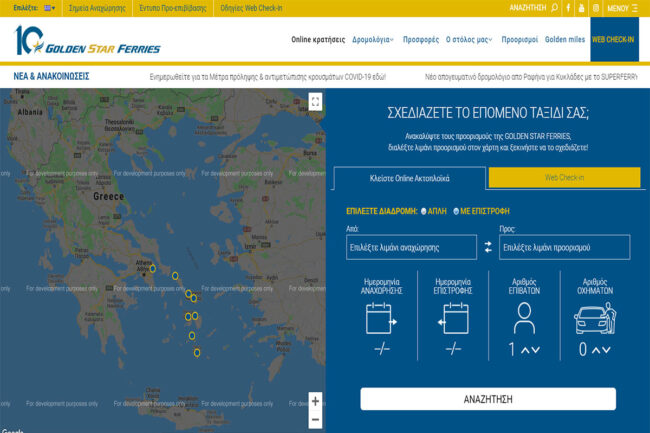Click the yellow WEB CHECK-IN nav button
This screenshot has height=433, width=650.
point(614,40)
